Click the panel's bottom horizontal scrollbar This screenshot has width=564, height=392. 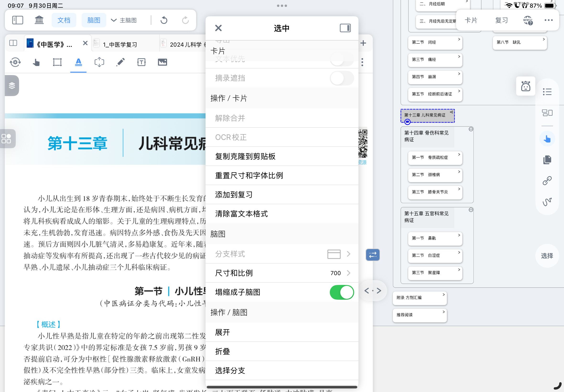coord(281,387)
